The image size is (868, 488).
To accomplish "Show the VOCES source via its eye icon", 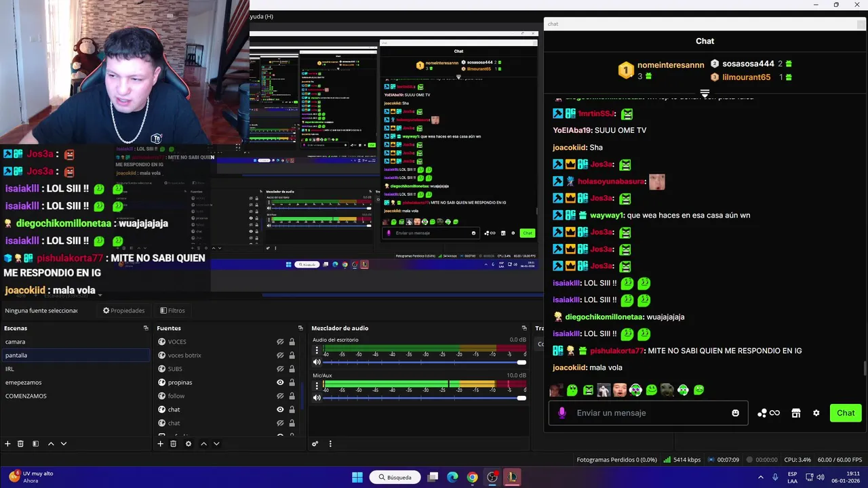I will point(280,342).
